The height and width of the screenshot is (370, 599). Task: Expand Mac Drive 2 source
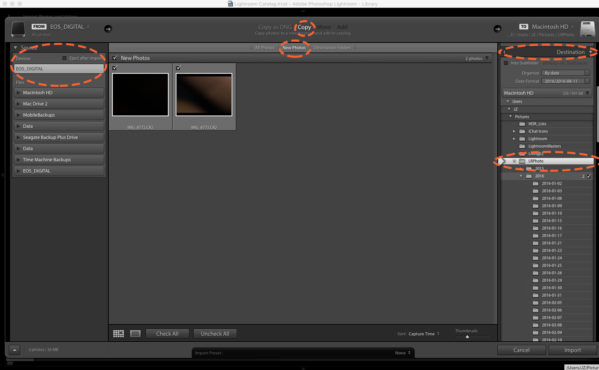[18, 104]
